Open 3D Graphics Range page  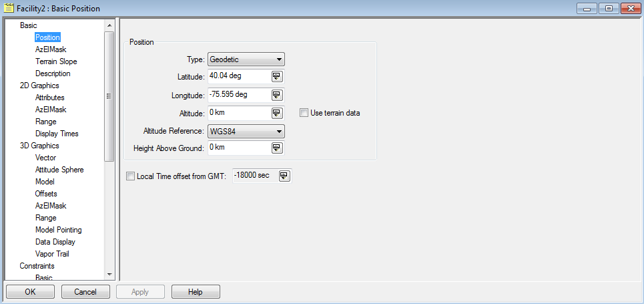point(45,218)
